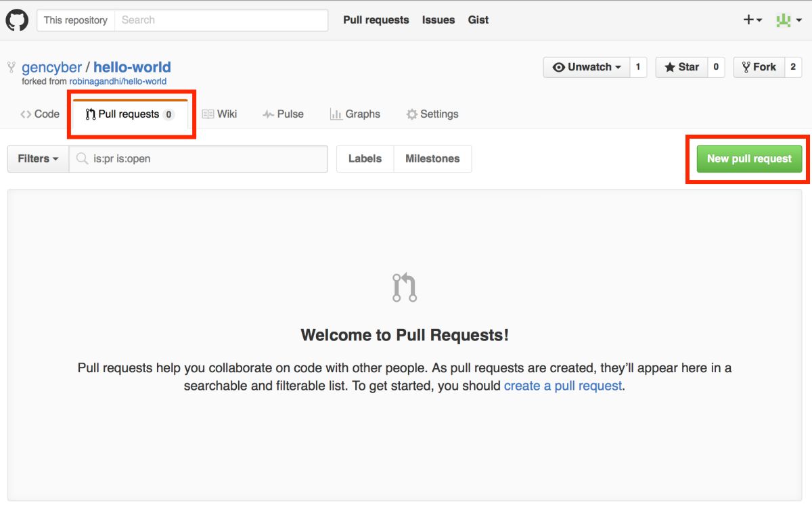Open the Milestones button

(x=432, y=159)
